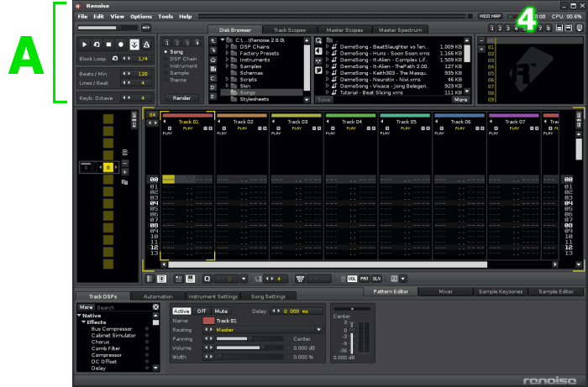Click Disk Browser parent folder up icon
Viewport: 588px width, 387px height.
click(213, 41)
